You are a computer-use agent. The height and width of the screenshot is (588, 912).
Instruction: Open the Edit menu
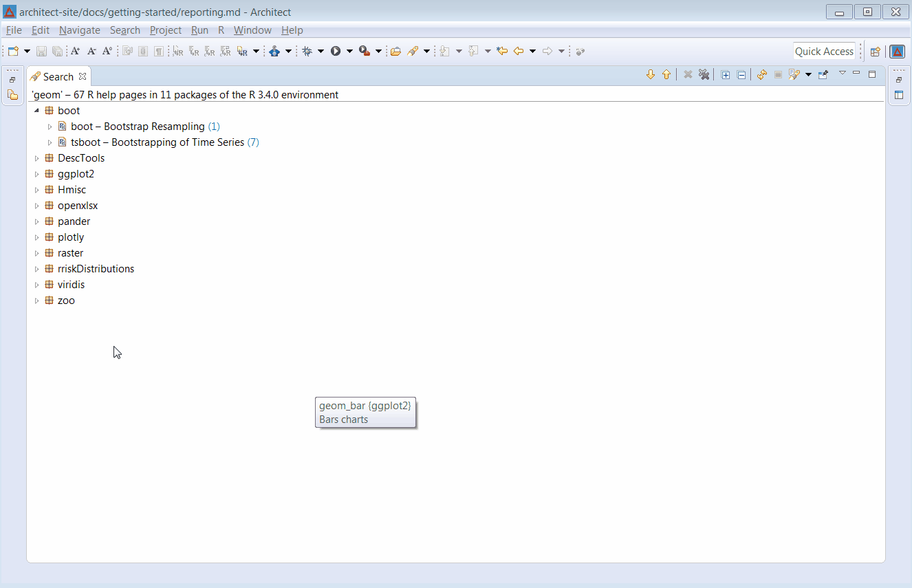point(41,30)
